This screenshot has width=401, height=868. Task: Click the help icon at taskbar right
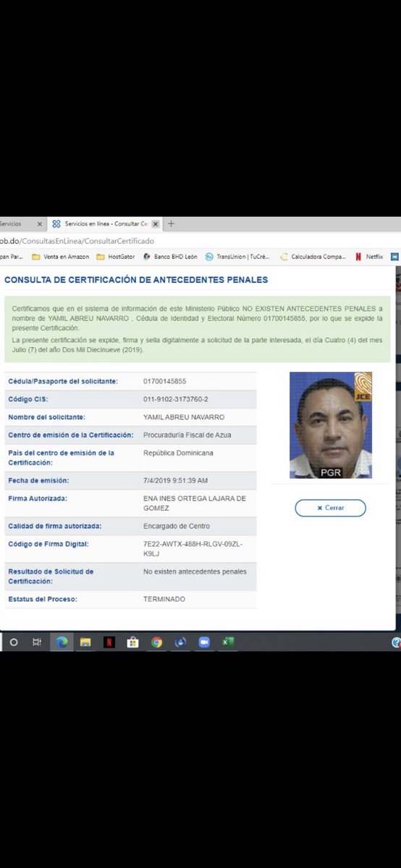click(x=396, y=642)
